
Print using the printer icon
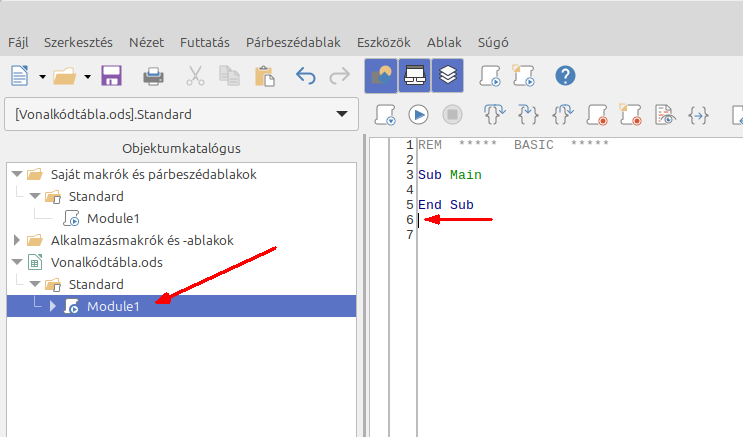point(153,76)
